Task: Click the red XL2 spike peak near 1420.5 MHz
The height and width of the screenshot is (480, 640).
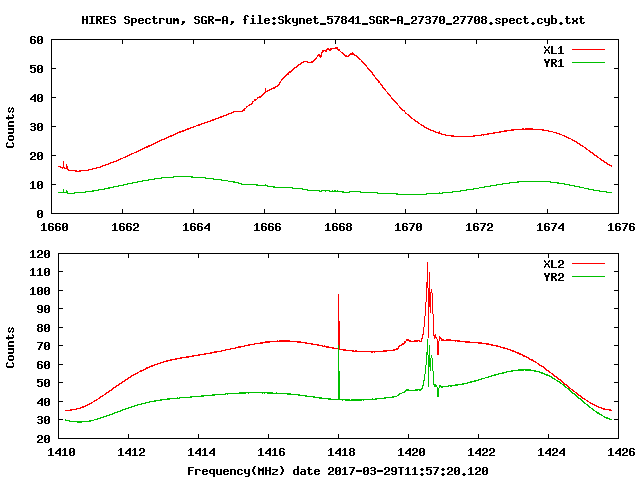Action: 427,263
